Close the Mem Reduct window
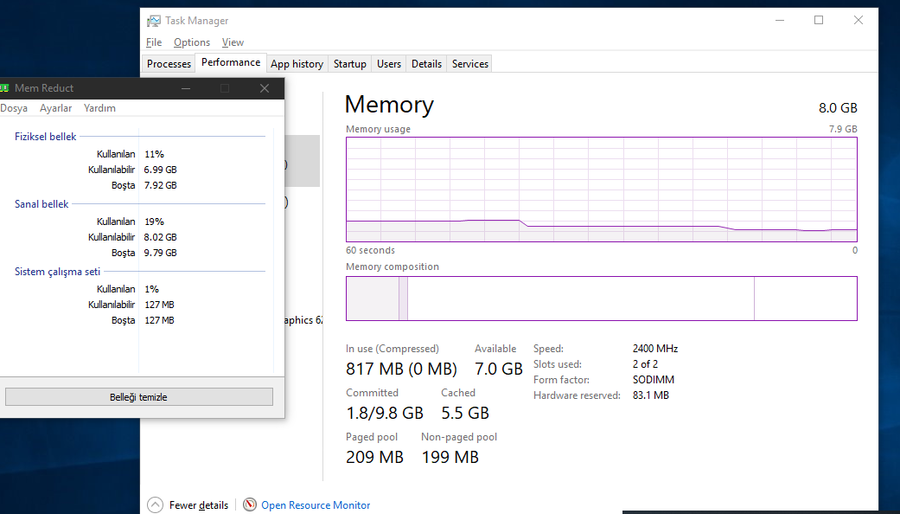The width and height of the screenshot is (900, 514). (264, 88)
